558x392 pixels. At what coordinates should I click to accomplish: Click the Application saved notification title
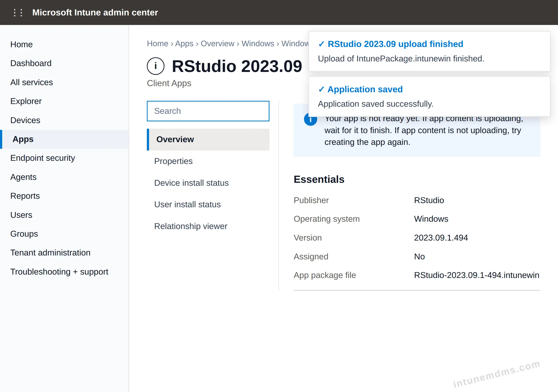click(x=365, y=89)
